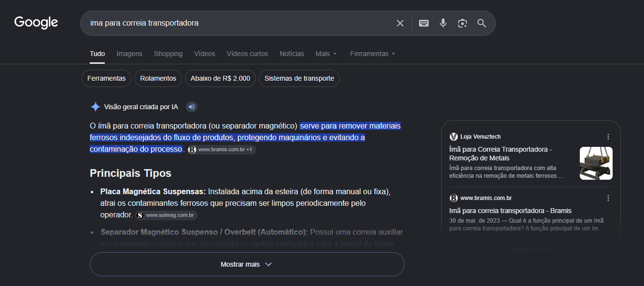This screenshot has width=644, height=286.
Task: Expand AI overview with Mostrar mais
Action: pyautogui.click(x=247, y=264)
